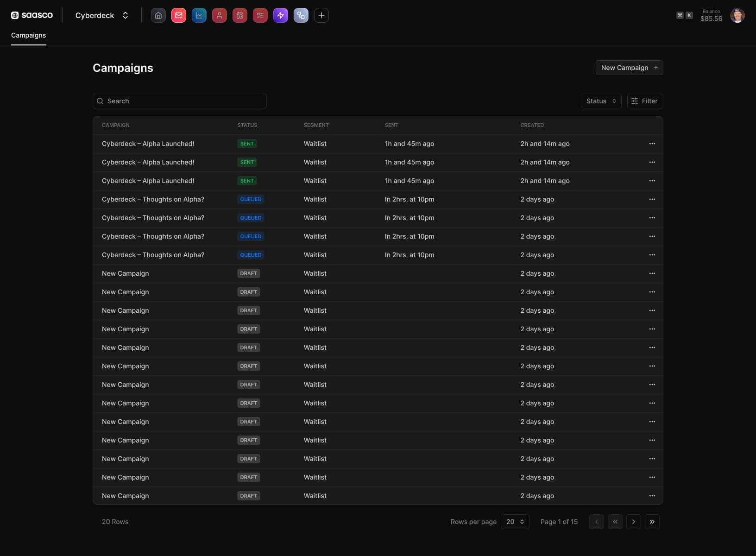The width and height of the screenshot is (756, 556).
Task: Click the Filter button
Action: 645,101
